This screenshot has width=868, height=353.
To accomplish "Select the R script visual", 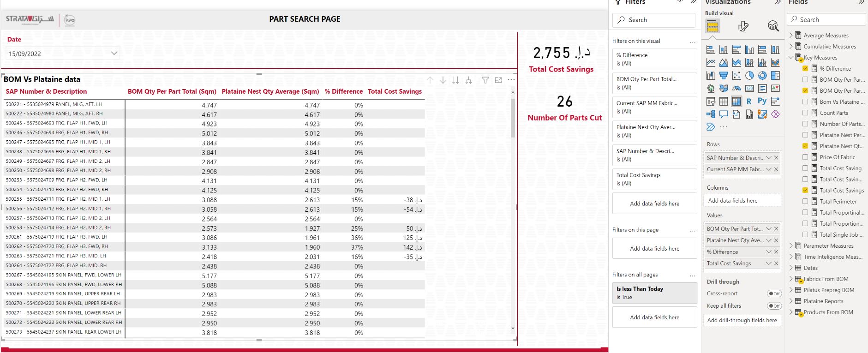I will [749, 101].
